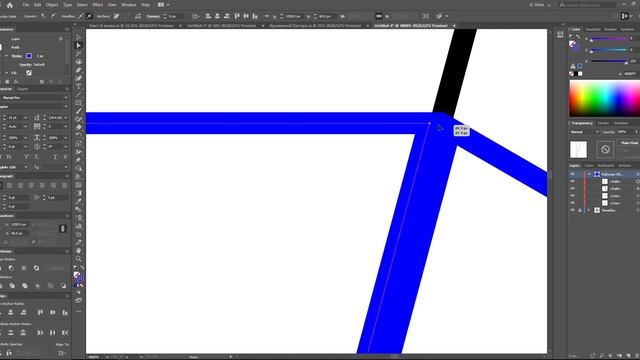640x360 pixels.
Task: Expand the Stroke row in Appearance panel
Action: click(6, 56)
